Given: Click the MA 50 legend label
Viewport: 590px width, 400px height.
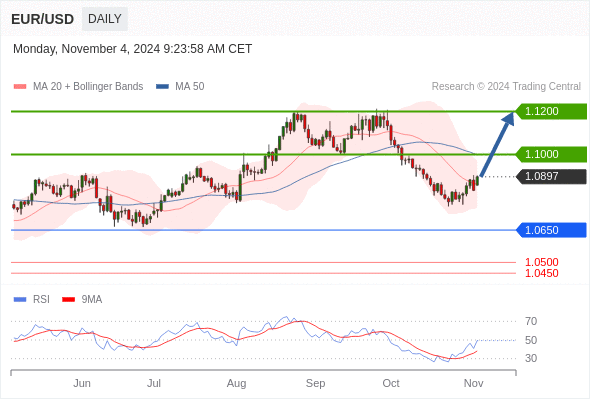Looking at the screenshot, I should (190, 87).
